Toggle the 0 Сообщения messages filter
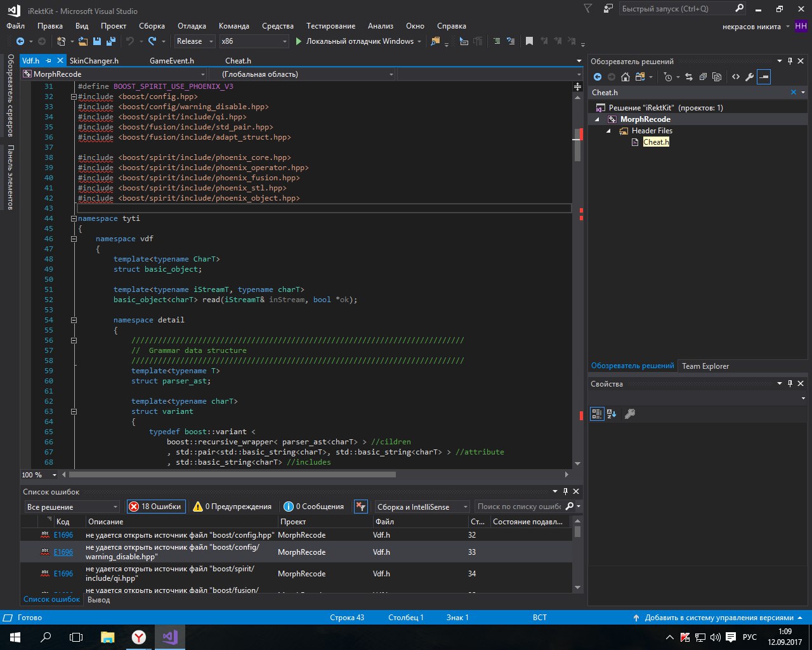 point(314,507)
